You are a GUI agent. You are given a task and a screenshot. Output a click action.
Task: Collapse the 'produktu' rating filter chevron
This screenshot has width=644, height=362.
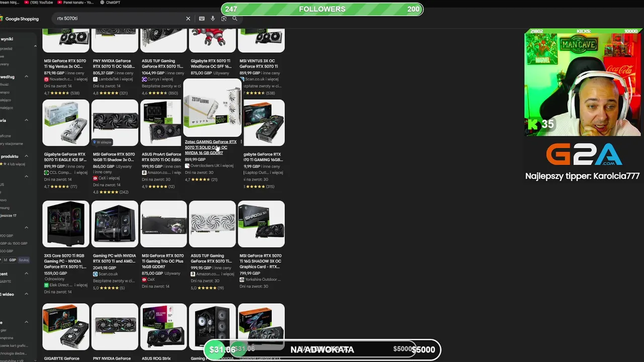pyautogui.click(x=26, y=156)
